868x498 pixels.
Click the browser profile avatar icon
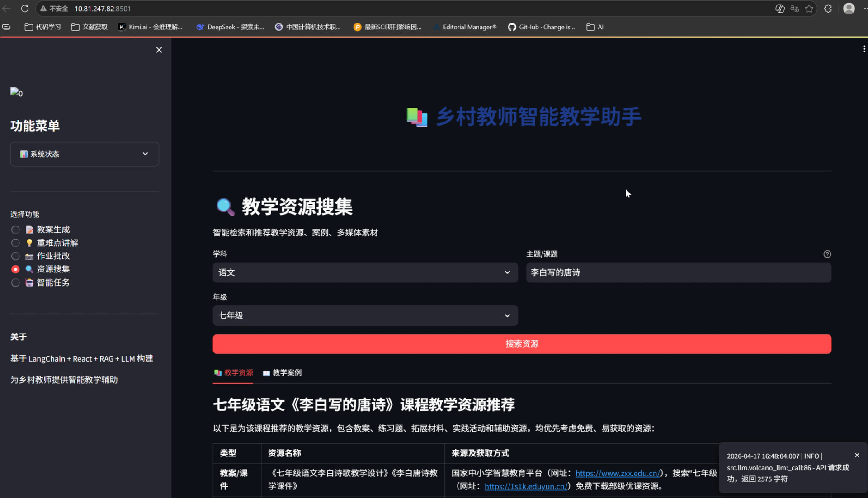[x=849, y=9]
